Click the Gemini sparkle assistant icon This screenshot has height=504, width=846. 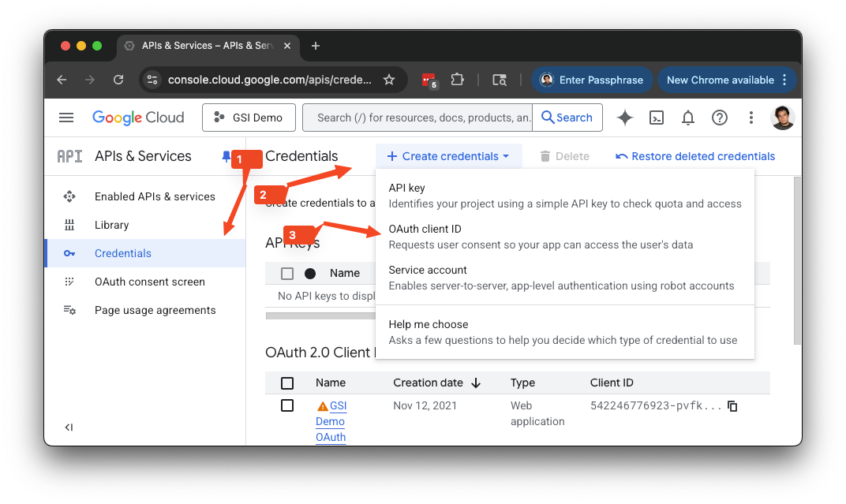tap(624, 118)
